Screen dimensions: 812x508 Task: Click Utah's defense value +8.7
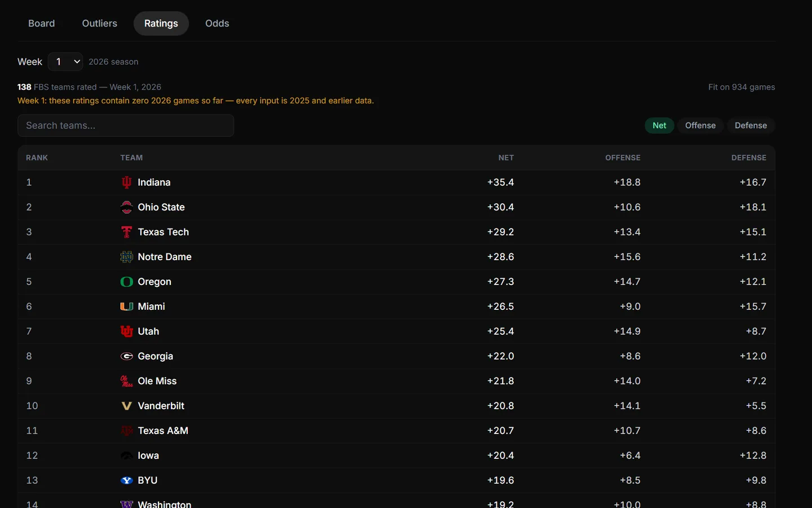(x=756, y=331)
